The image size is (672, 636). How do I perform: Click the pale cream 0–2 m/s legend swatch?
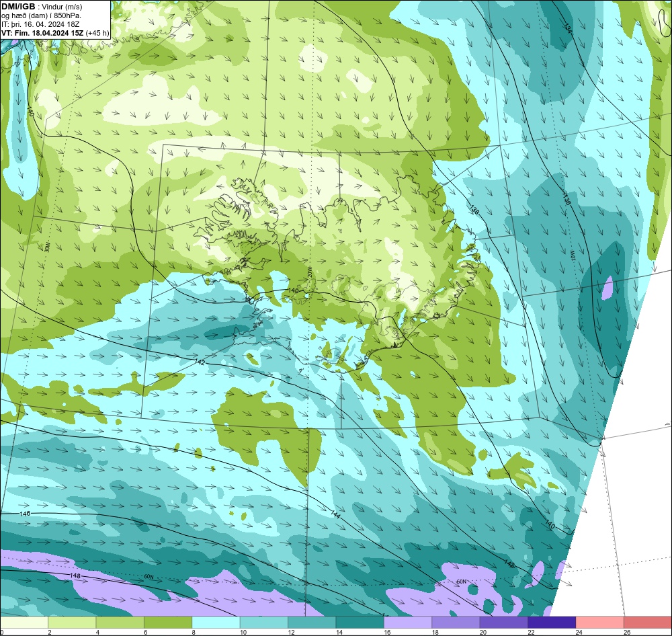click(x=24, y=622)
